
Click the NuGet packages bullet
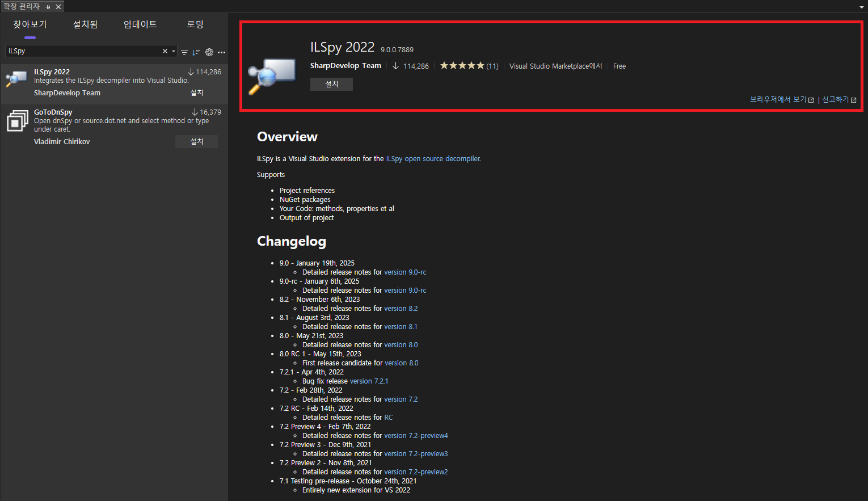click(x=305, y=200)
